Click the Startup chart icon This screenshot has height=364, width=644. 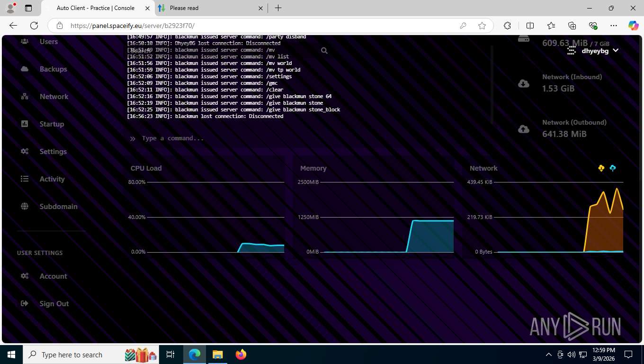[x=25, y=124]
